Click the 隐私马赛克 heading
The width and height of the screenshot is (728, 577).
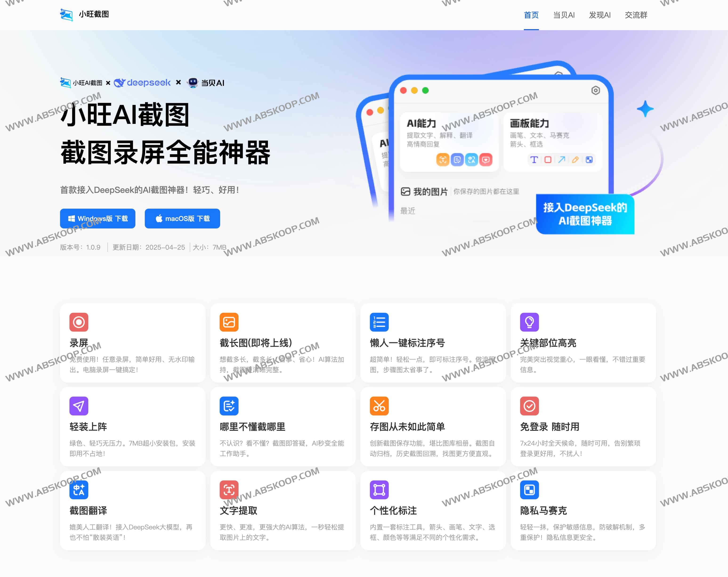543,510
